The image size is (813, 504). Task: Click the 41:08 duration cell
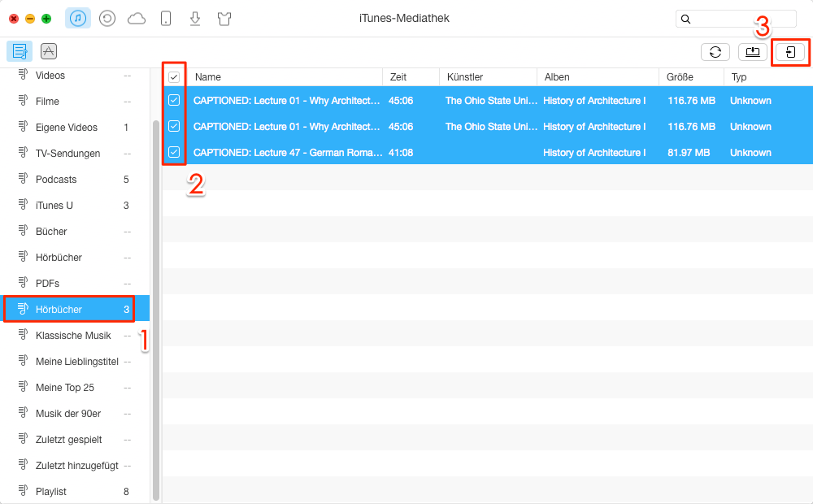pos(401,153)
